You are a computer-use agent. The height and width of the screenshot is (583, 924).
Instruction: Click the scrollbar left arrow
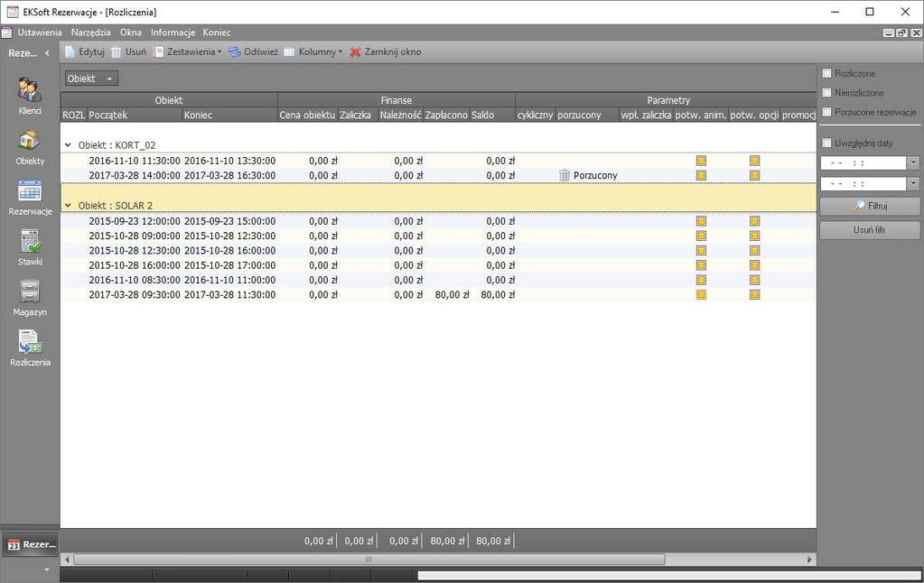67,560
